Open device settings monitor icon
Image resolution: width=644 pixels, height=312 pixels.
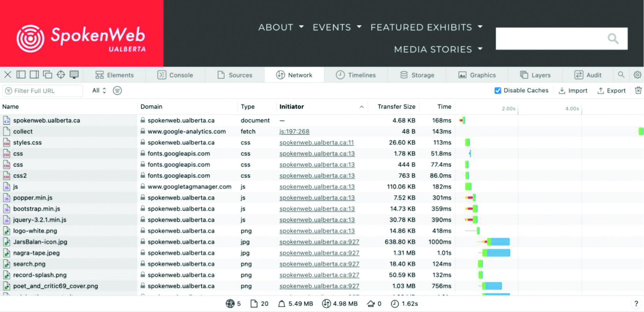coord(74,75)
